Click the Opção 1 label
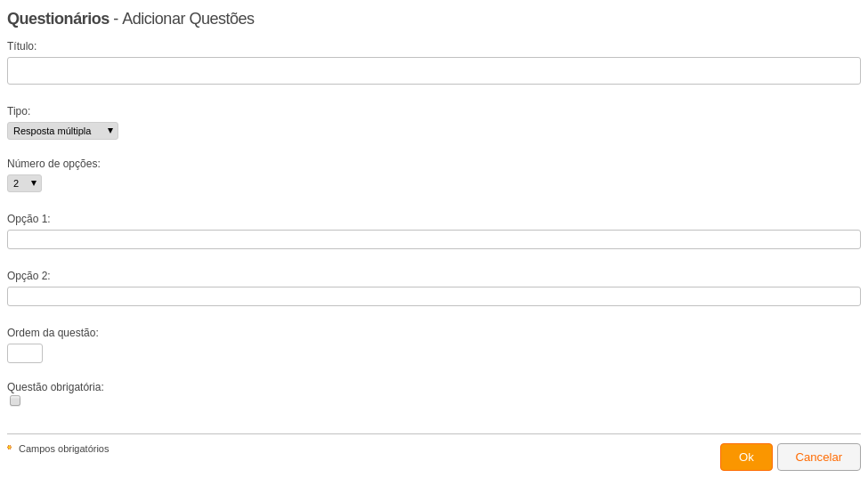Image resolution: width=868 pixels, height=502 pixels. [x=28, y=219]
